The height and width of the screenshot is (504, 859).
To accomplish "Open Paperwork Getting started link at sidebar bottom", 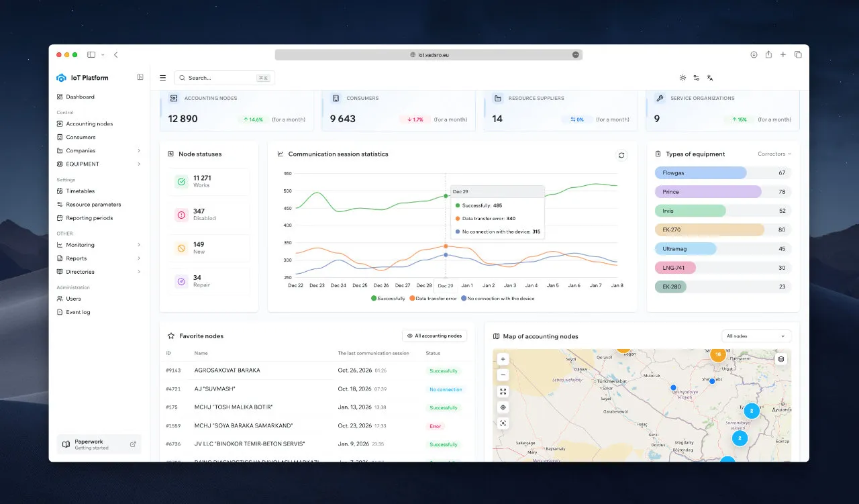I will [x=99, y=444].
